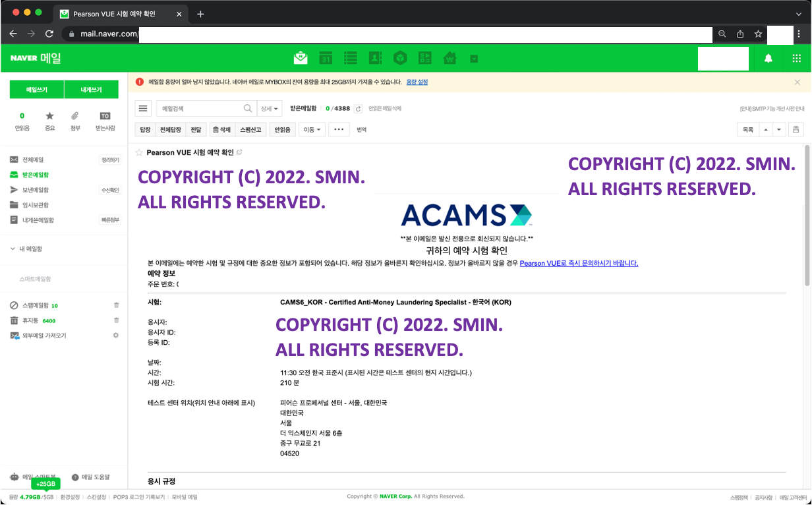Viewport: 812px width, 505px height.
Task: Open the 내게쓴메일함 folder
Action: coord(38,220)
